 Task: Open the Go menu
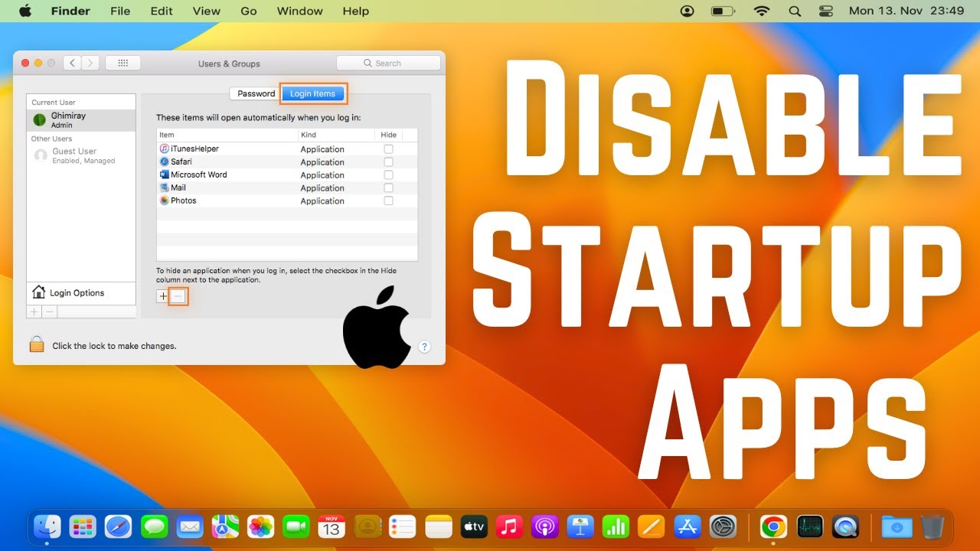tap(249, 11)
